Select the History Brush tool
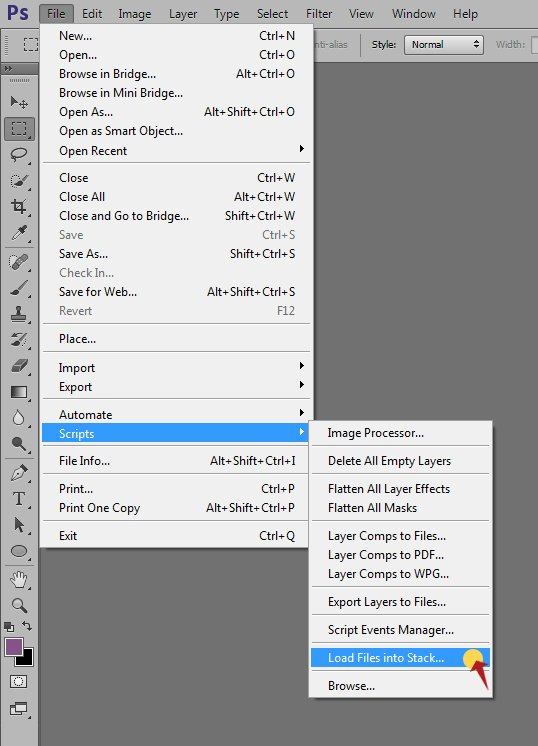The width and height of the screenshot is (538, 746). [x=19, y=340]
